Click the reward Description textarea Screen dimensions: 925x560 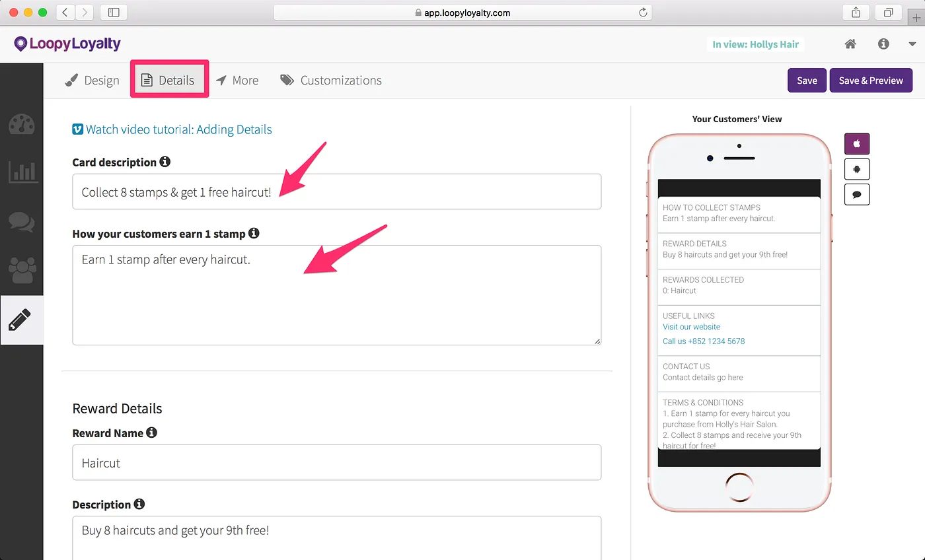337,538
